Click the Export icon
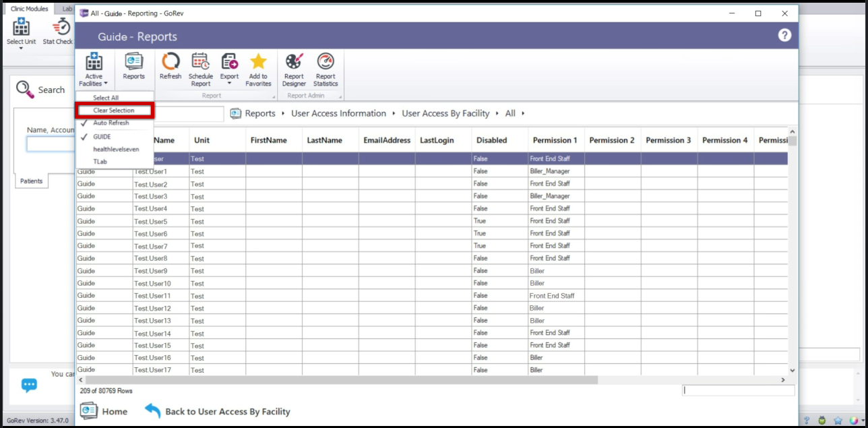The width and height of the screenshot is (868, 428). pos(229,61)
